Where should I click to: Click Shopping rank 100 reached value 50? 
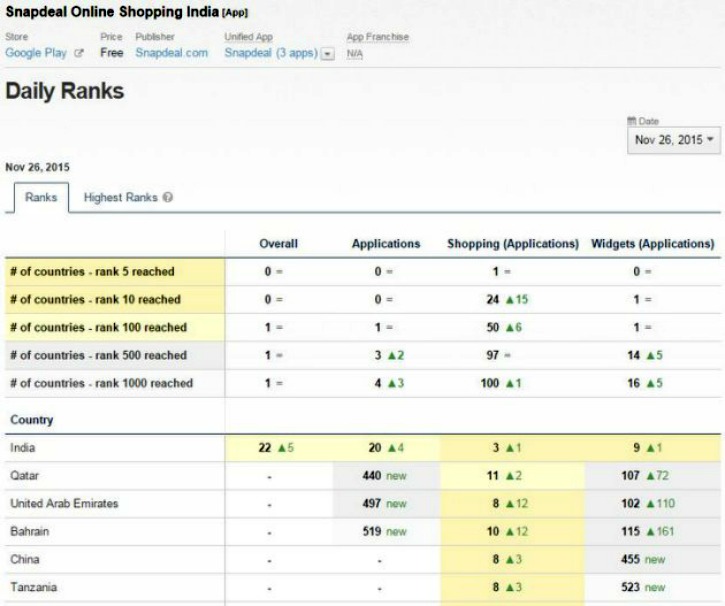492,327
